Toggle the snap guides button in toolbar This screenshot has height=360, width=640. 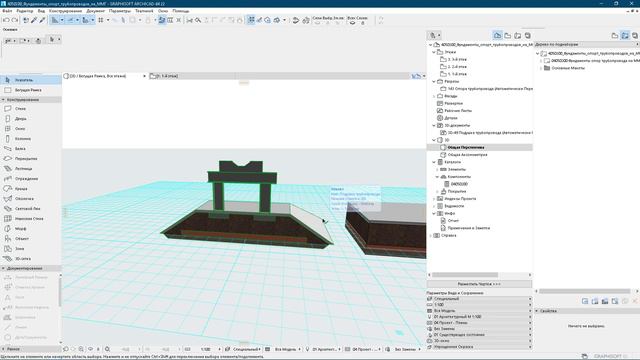(x=70, y=20)
